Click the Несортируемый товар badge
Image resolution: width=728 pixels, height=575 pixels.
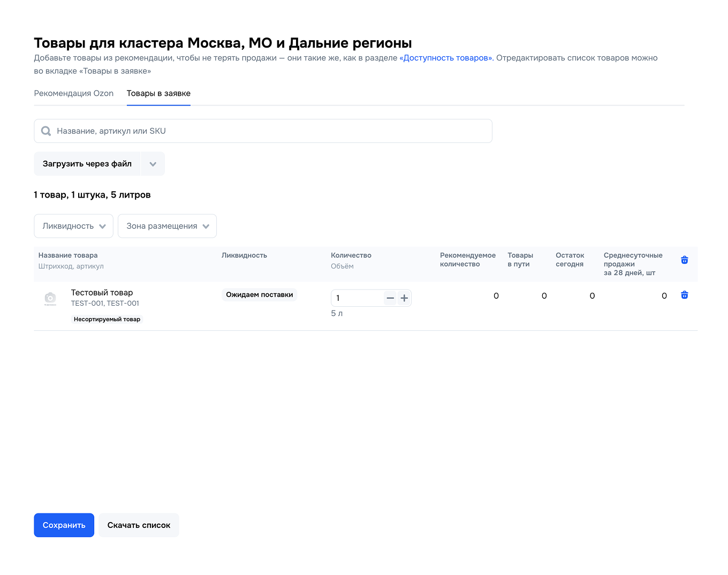107,319
